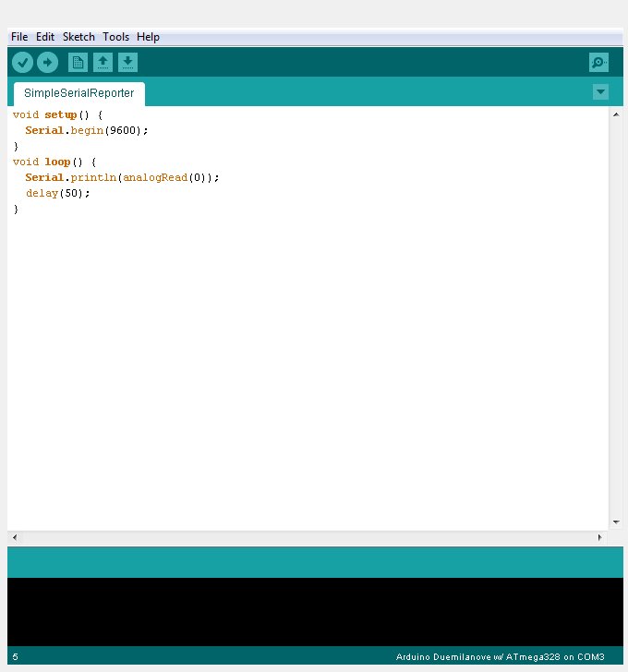Viewport: 628px width, 672px height.
Task: Open the Serial Monitor magnifier icon
Action: [x=598, y=63]
